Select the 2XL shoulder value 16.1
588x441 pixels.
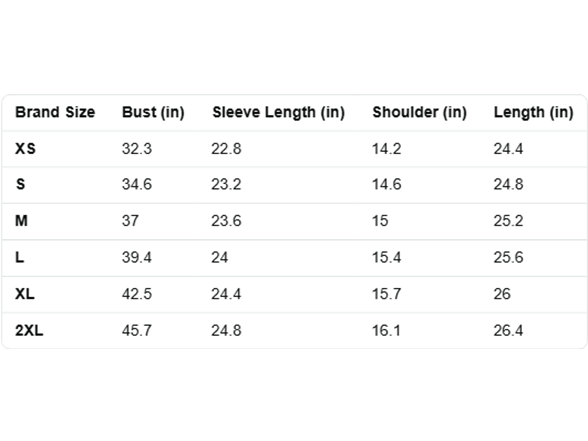coord(386,330)
